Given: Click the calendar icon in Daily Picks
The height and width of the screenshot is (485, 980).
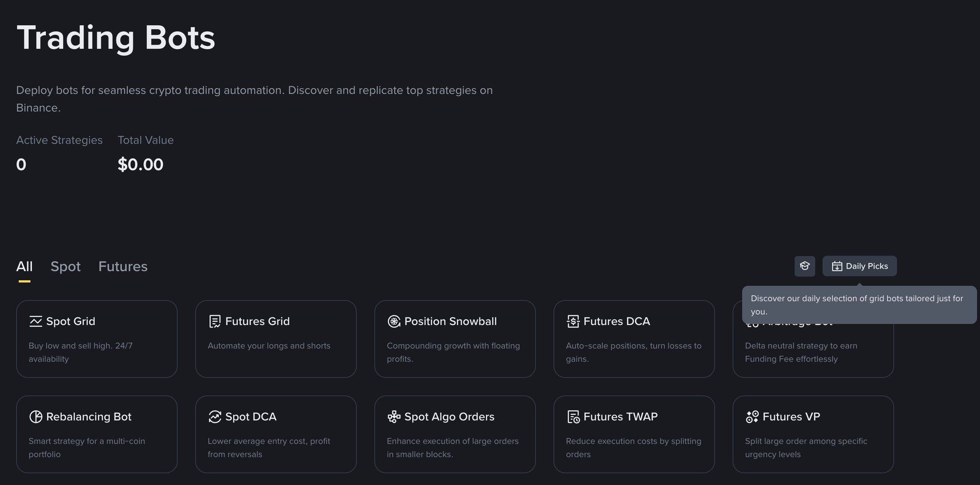Looking at the screenshot, I should tap(836, 266).
